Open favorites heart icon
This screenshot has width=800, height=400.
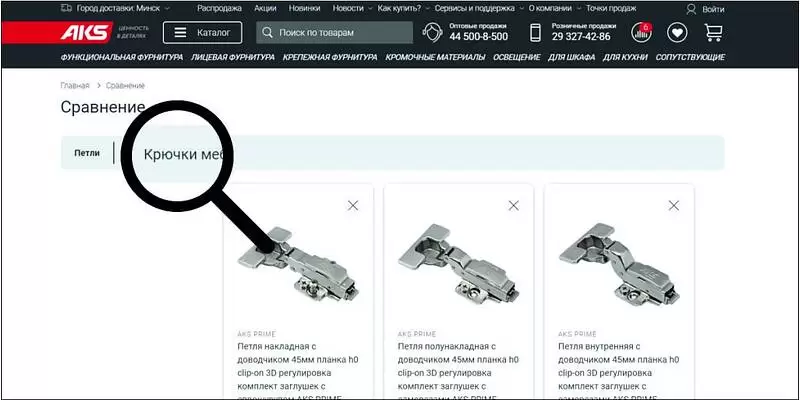[677, 33]
